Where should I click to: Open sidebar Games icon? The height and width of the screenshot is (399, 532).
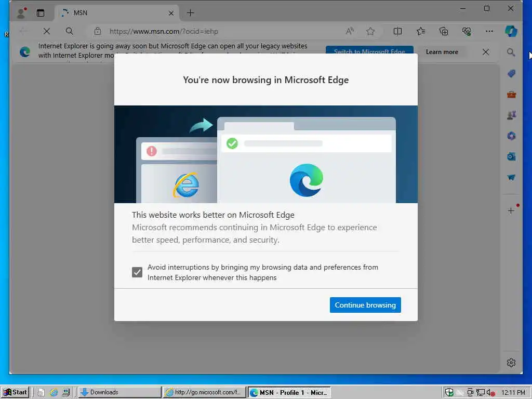tap(511, 115)
